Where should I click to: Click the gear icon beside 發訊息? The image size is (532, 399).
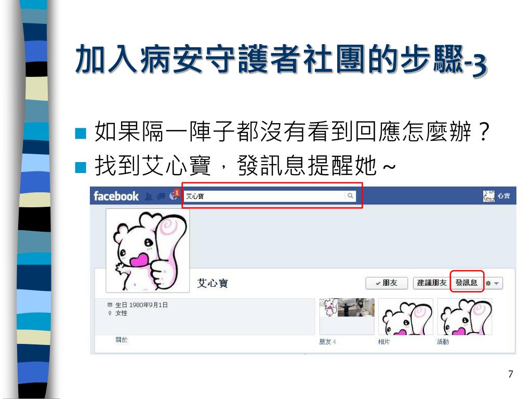[x=488, y=283]
